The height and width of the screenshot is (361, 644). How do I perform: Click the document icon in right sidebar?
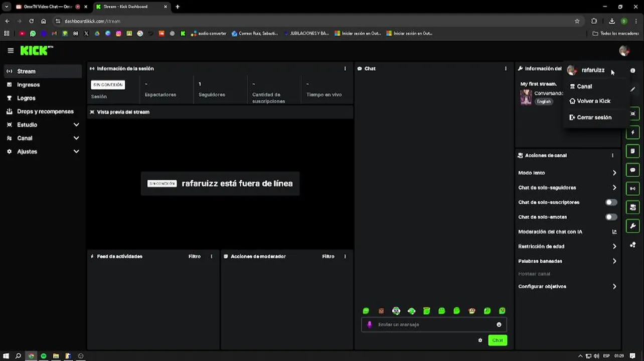[x=632, y=151]
